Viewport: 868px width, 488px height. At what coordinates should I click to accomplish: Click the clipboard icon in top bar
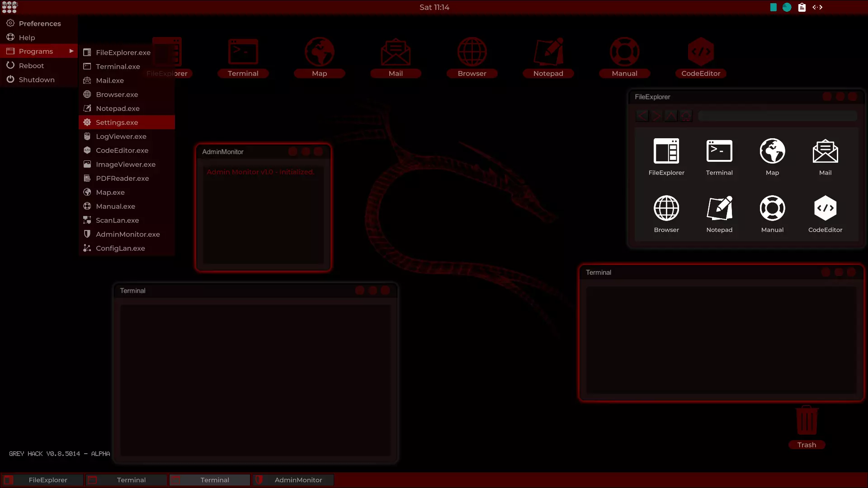(x=802, y=7)
